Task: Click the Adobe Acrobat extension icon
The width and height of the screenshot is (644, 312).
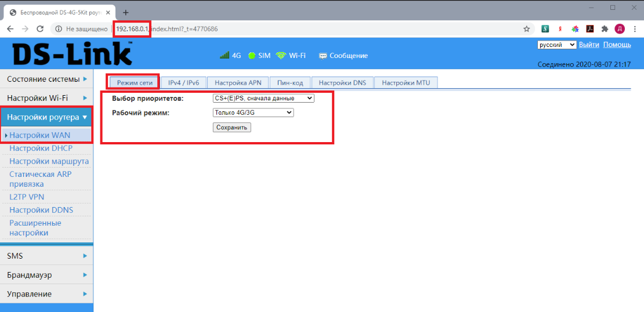Action: click(589, 28)
